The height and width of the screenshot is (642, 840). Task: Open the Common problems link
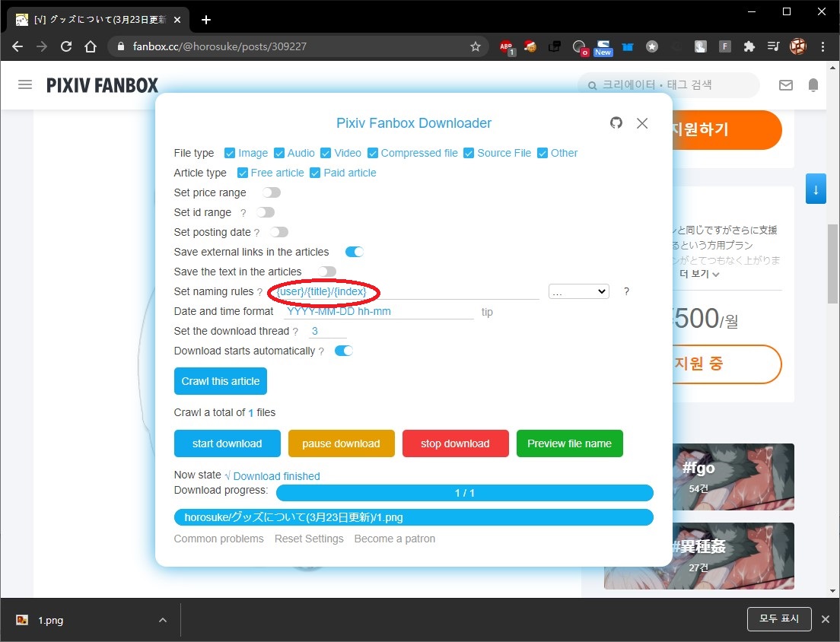(x=218, y=539)
